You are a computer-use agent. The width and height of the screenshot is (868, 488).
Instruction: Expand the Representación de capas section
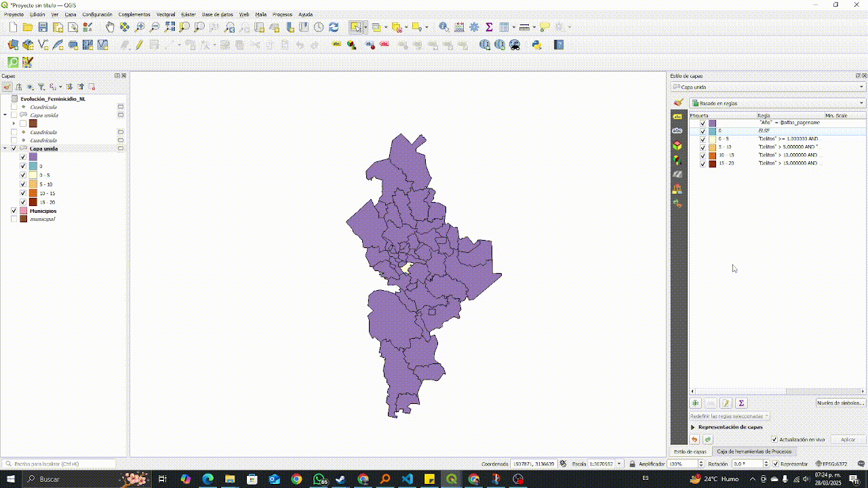tap(693, 427)
